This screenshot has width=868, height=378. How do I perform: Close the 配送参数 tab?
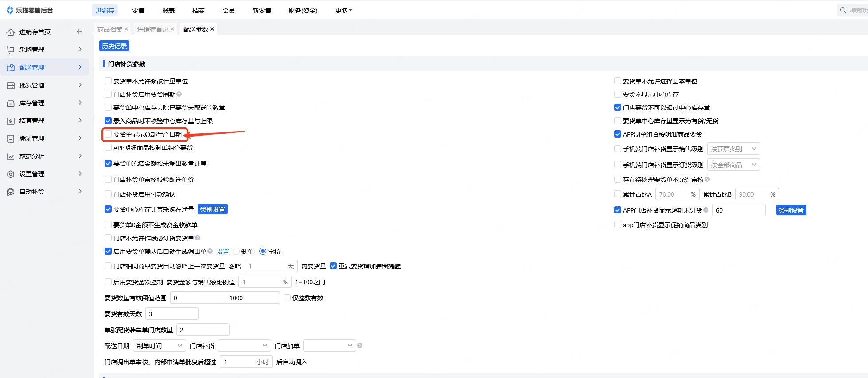(x=212, y=29)
